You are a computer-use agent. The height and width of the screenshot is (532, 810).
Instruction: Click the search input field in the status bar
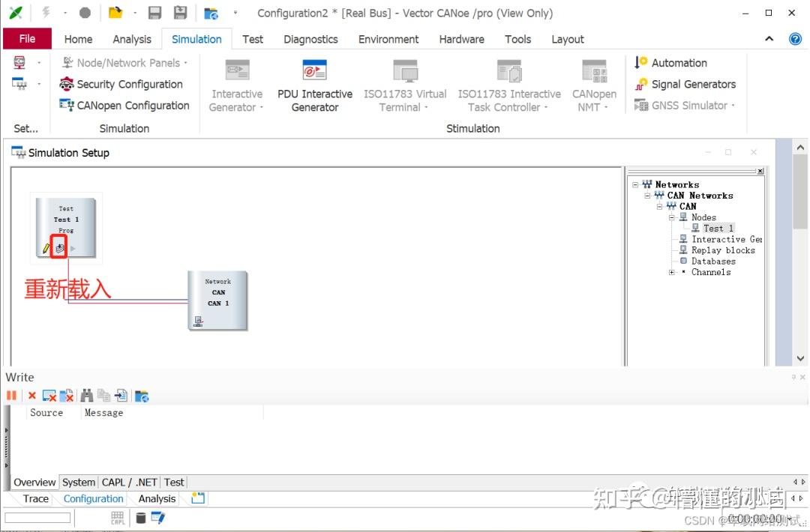[x=37, y=517]
